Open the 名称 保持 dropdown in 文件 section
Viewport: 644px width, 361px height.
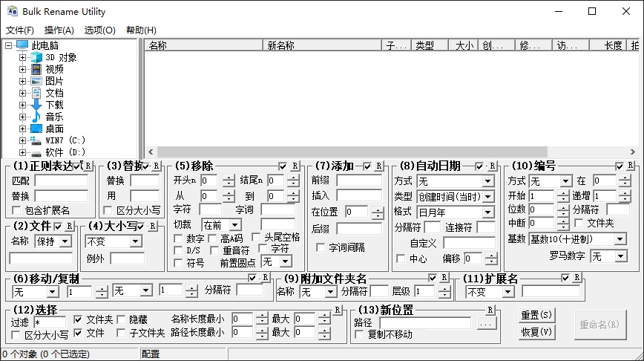point(65,241)
